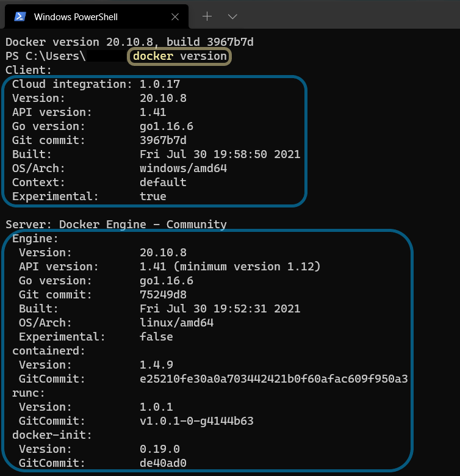Click the runc Version 1.0.1
The image size is (460, 476).
(x=156, y=407)
